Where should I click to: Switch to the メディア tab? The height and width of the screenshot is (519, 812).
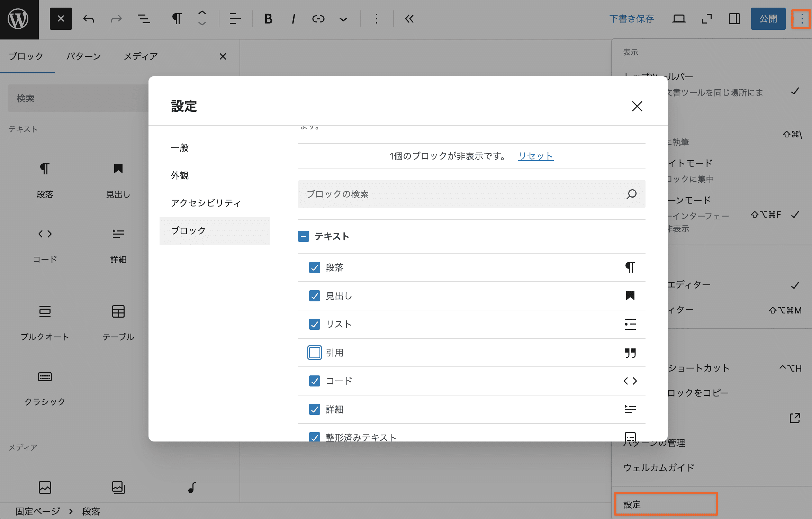point(141,56)
